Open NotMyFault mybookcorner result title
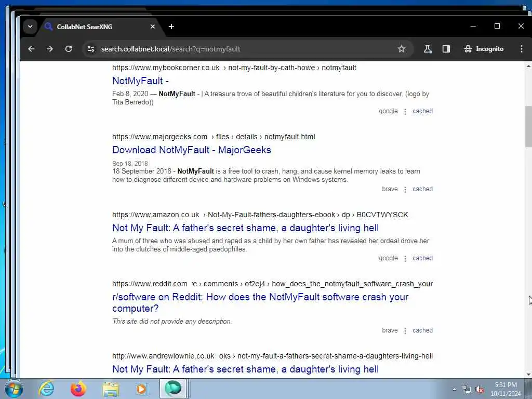The height and width of the screenshot is (399, 532). [x=140, y=81]
